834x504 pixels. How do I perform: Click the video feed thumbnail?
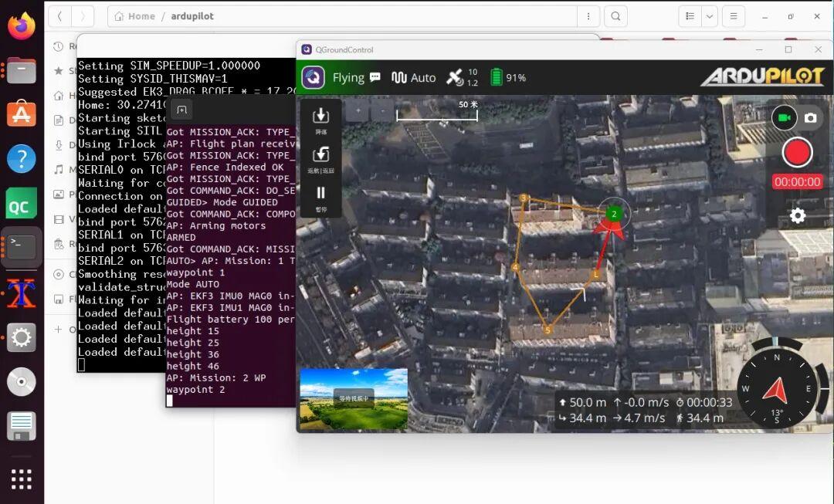pyautogui.click(x=354, y=399)
